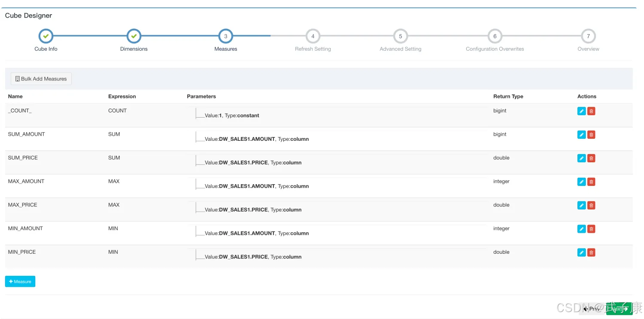Jump to Cube Info step
Image resolution: width=644 pixels, height=319 pixels.
coord(46,36)
